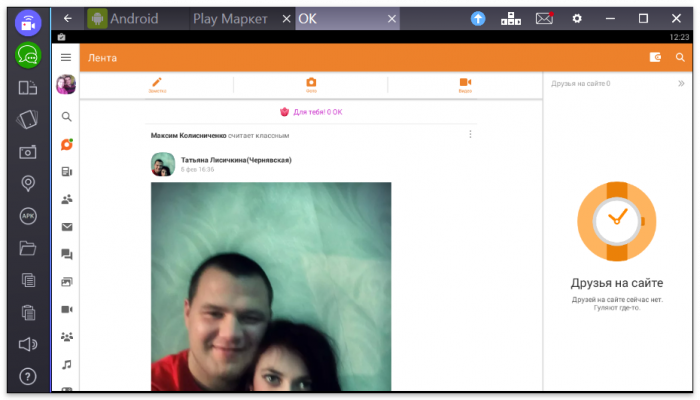This screenshot has height=400, width=700.
Task: Open Friends icon in OK sidebar
Action: pyautogui.click(x=67, y=199)
